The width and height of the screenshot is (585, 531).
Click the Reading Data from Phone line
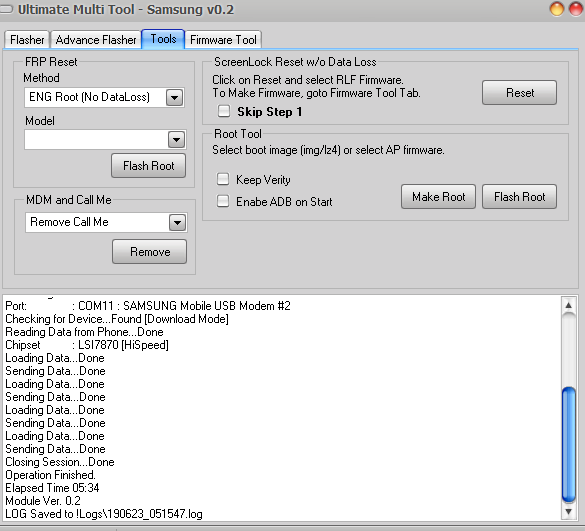click(x=84, y=332)
